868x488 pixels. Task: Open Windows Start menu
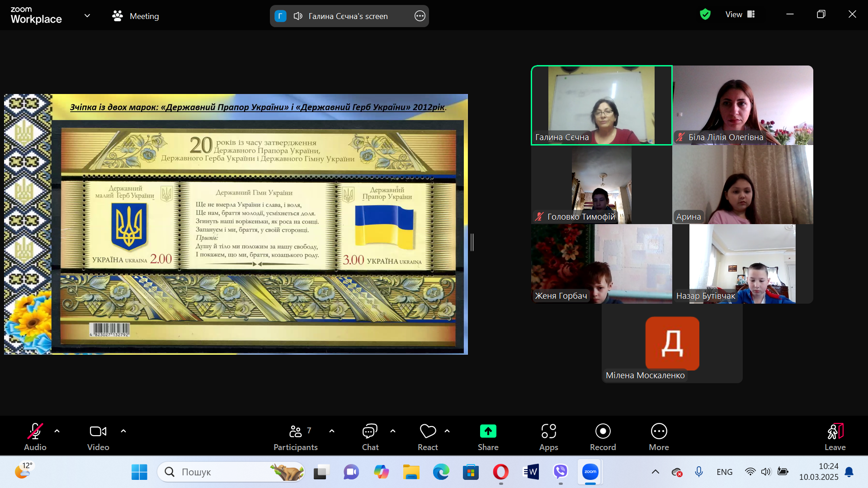click(139, 472)
